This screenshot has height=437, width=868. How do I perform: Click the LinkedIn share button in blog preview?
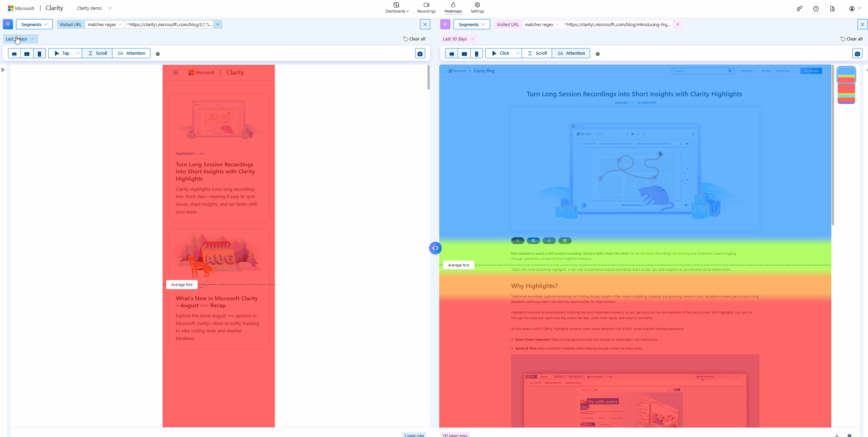pos(534,241)
